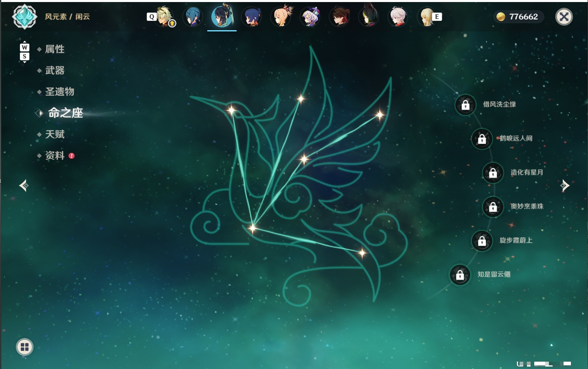Switch to the dark-blue-haired girl with hair bun

coord(251,17)
